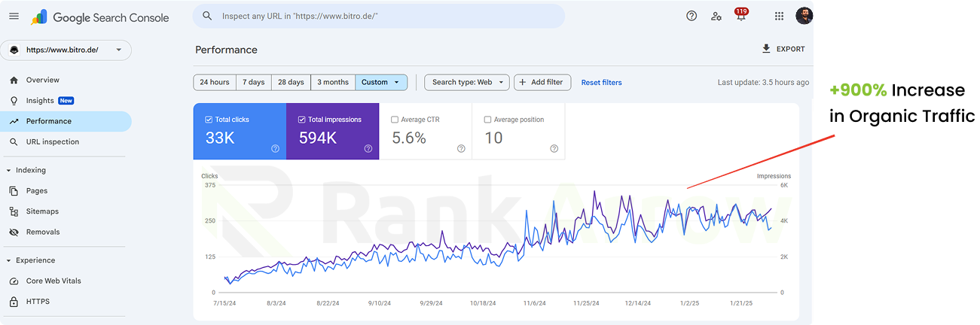This screenshot has width=980, height=325.
Task: Click the Reset filters link
Action: coord(601,82)
